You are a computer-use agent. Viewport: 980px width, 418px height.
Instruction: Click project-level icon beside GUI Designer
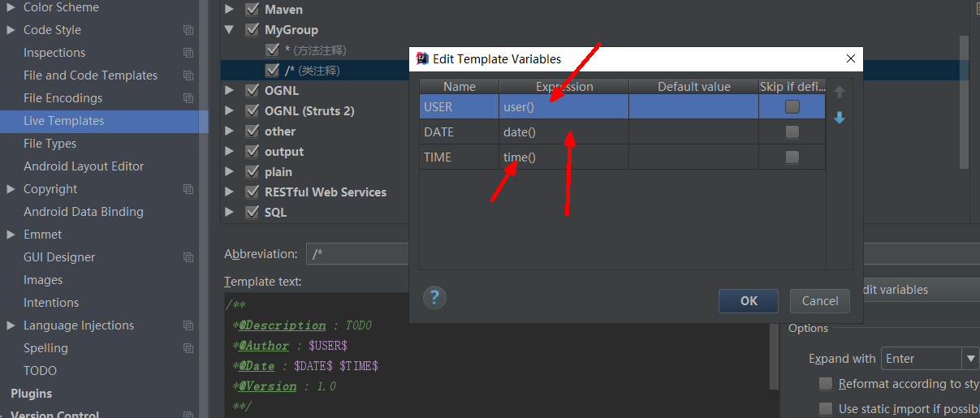[x=188, y=257]
